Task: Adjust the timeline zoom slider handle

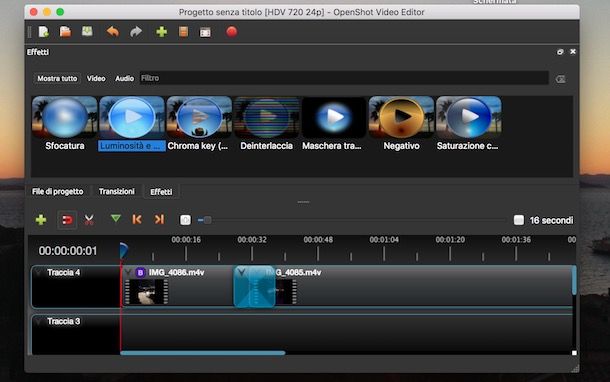Action: tap(207, 220)
